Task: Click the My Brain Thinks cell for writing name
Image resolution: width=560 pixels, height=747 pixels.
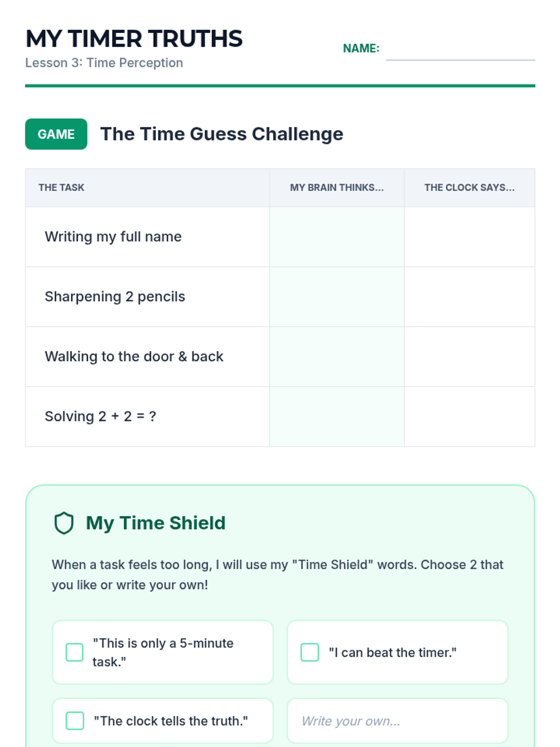Action: coord(337,237)
